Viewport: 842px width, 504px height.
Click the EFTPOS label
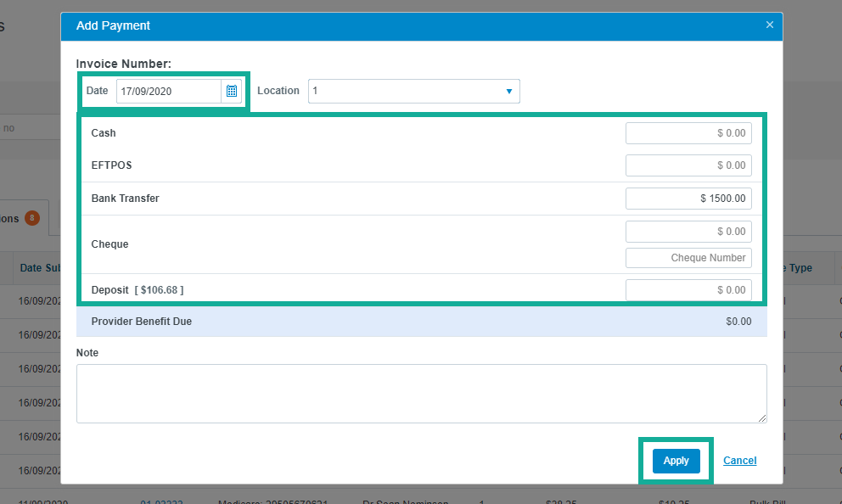pos(112,165)
